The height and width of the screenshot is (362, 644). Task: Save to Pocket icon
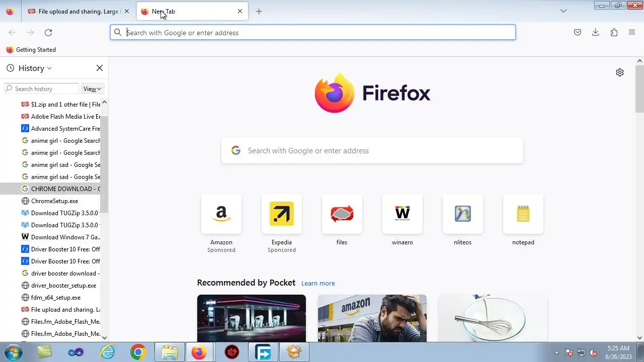click(x=578, y=33)
